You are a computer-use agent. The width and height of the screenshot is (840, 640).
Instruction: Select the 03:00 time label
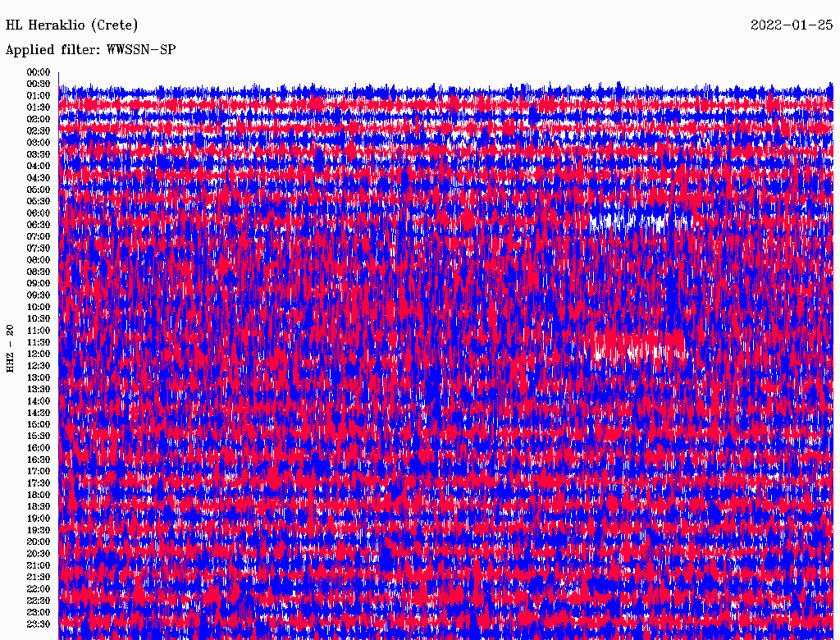coord(39,143)
